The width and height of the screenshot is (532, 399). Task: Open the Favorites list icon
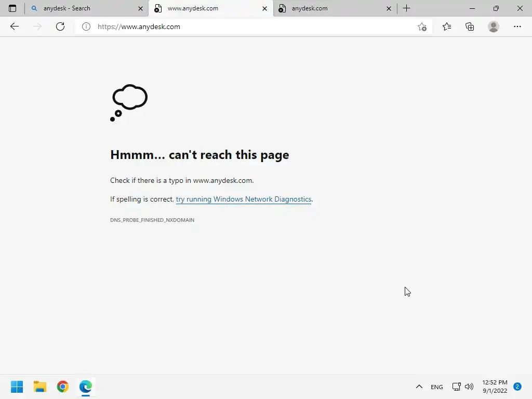447,26
